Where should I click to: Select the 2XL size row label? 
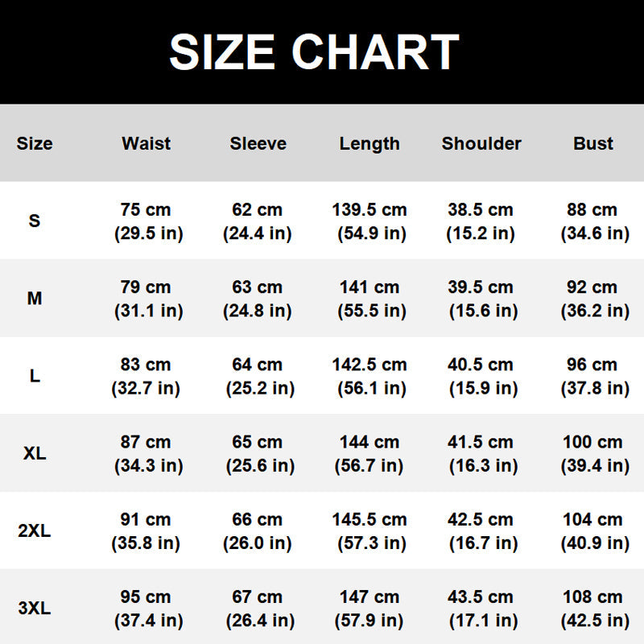point(35,531)
